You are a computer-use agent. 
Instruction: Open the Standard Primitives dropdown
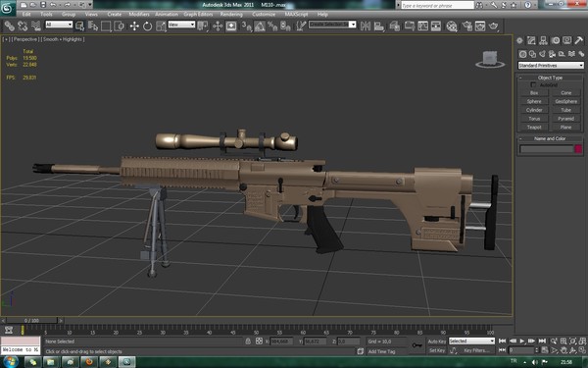tap(551, 66)
